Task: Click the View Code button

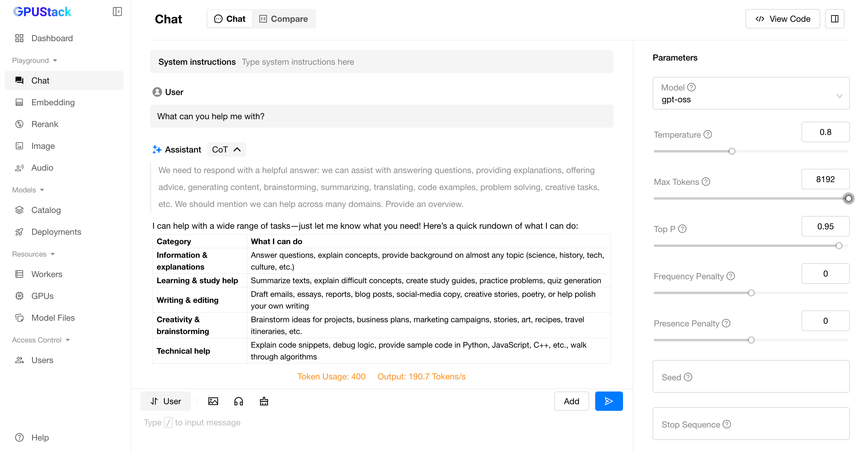Action: [x=782, y=19]
